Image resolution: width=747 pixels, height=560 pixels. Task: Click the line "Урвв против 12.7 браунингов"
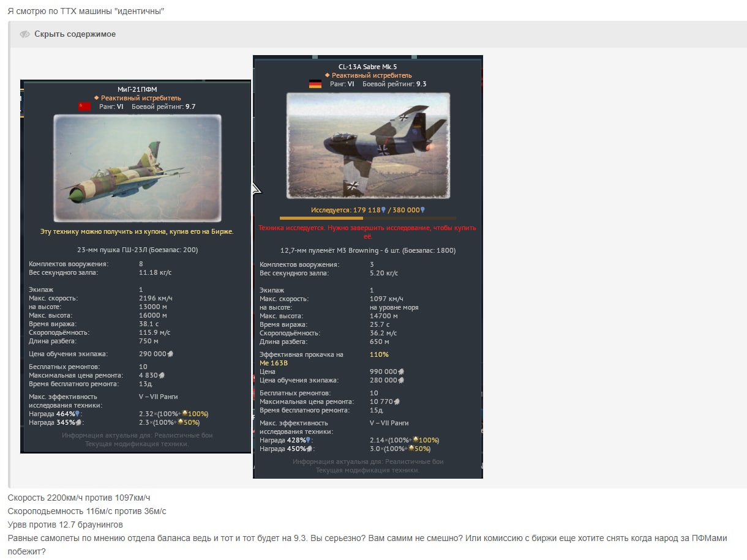[x=65, y=525]
